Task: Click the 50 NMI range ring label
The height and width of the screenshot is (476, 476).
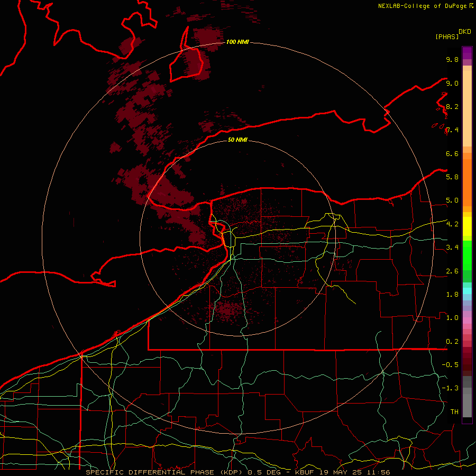Action: [x=237, y=140]
